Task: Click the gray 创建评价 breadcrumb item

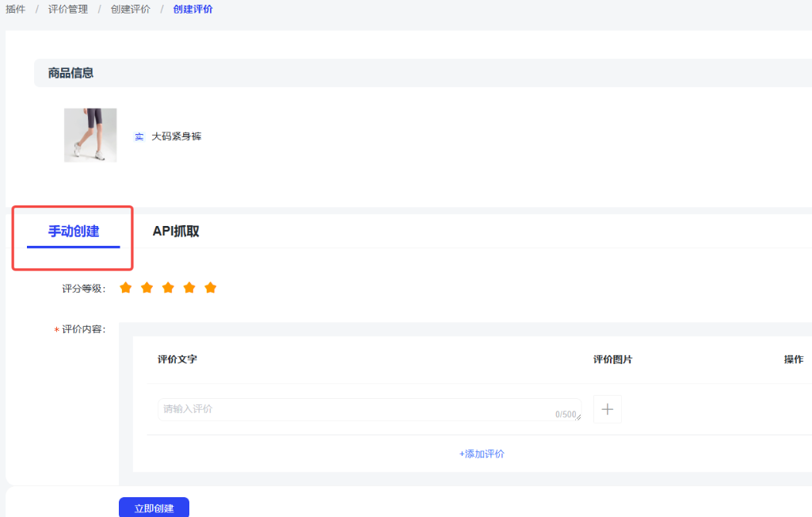Action: pyautogui.click(x=130, y=10)
